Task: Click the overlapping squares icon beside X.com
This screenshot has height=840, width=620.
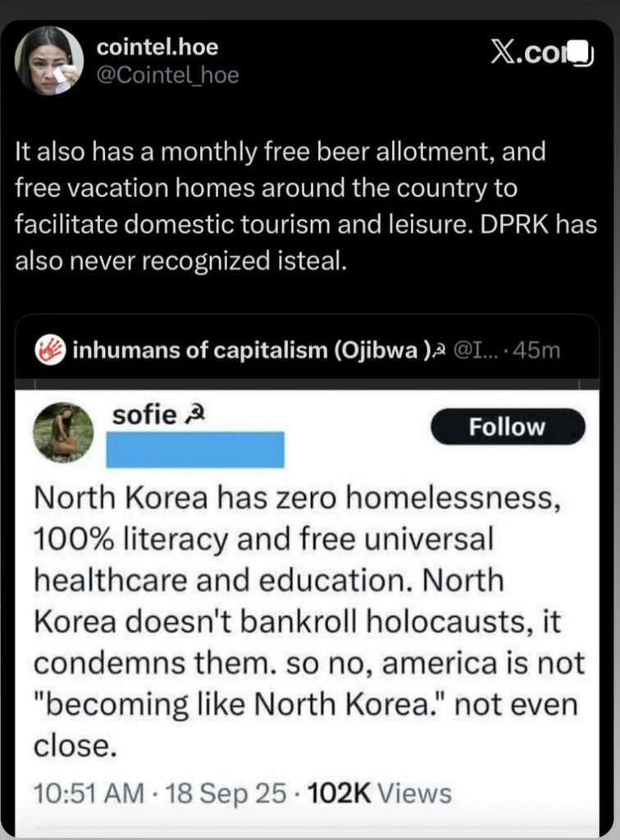Action: pos(580,53)
